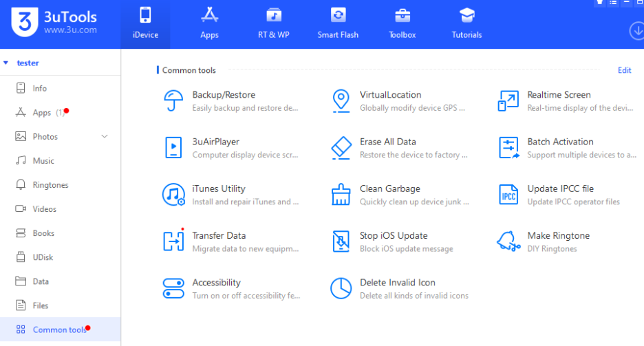Click the Music note sidebar icon

click(21, 160)
